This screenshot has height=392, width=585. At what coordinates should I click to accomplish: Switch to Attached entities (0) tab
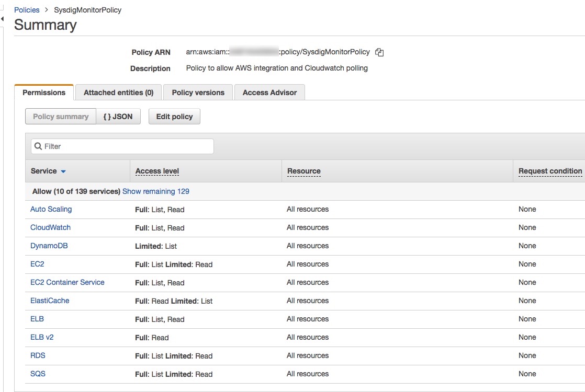[x=119, y=93]
